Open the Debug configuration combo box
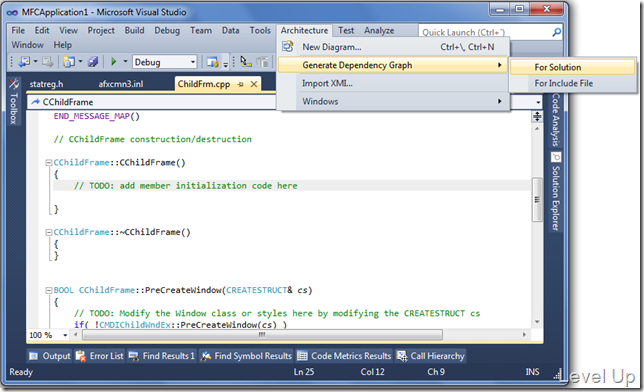644x392 pixels. tap(165, 62)
